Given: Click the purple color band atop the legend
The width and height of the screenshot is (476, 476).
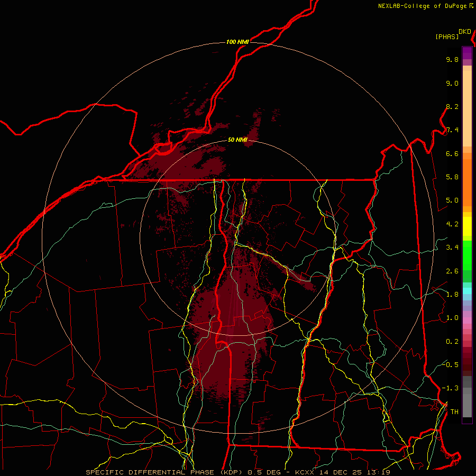Looking at the screenshot, I should point(467,53).
